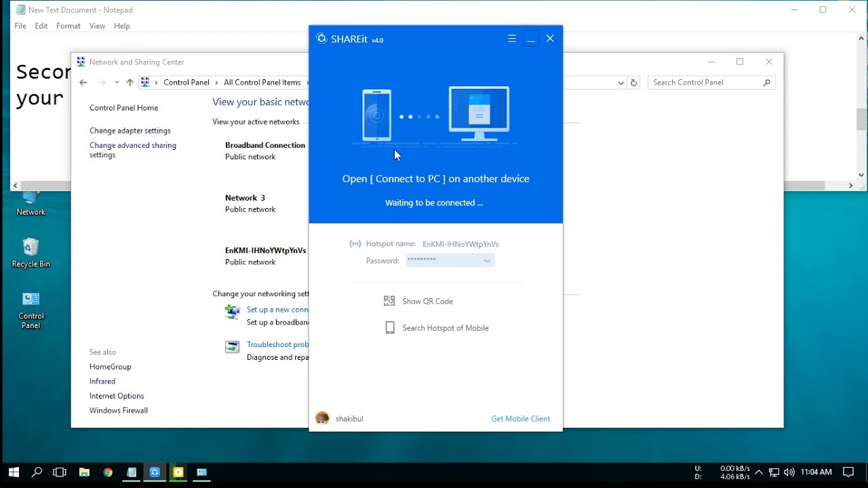Open Control Panel Home link
Image resolution: width=868 pixels, height=488 pixels.
pos(123,108)
